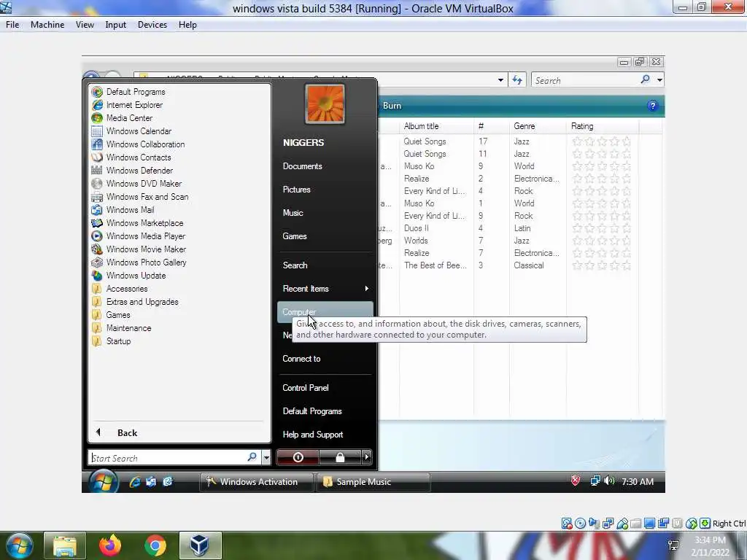Click the blue help icon in Explorer toolbar

click(652, 106)
